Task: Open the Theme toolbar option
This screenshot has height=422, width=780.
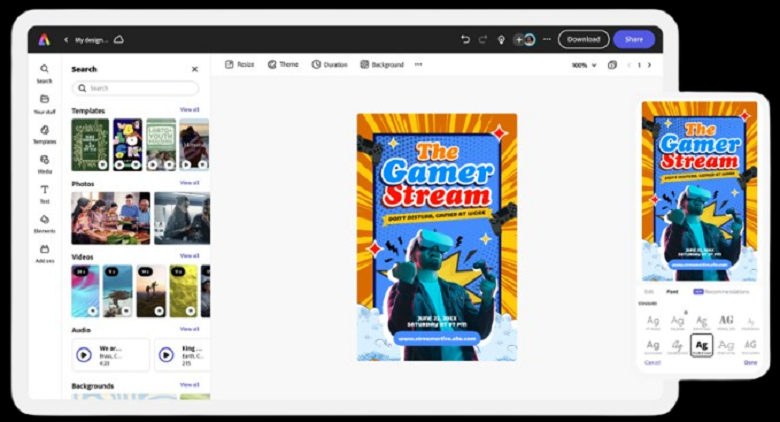Action: coord(283,64)
